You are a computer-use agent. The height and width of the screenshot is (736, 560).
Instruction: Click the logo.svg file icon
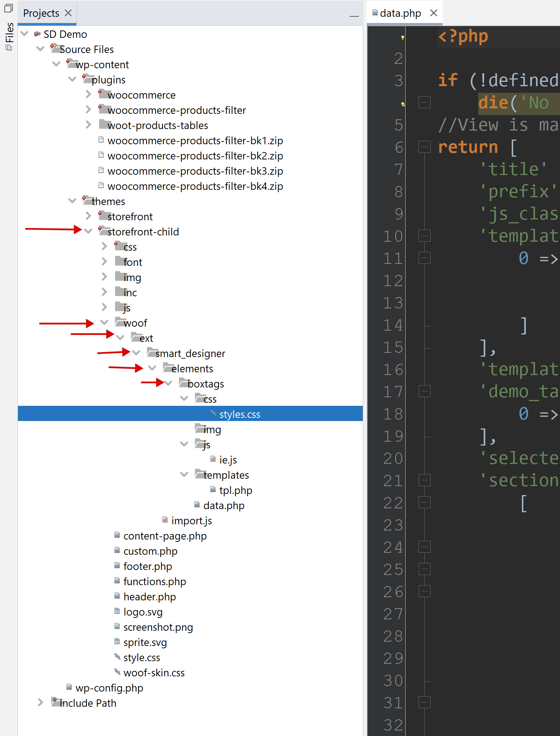click(x=117, y=611)
